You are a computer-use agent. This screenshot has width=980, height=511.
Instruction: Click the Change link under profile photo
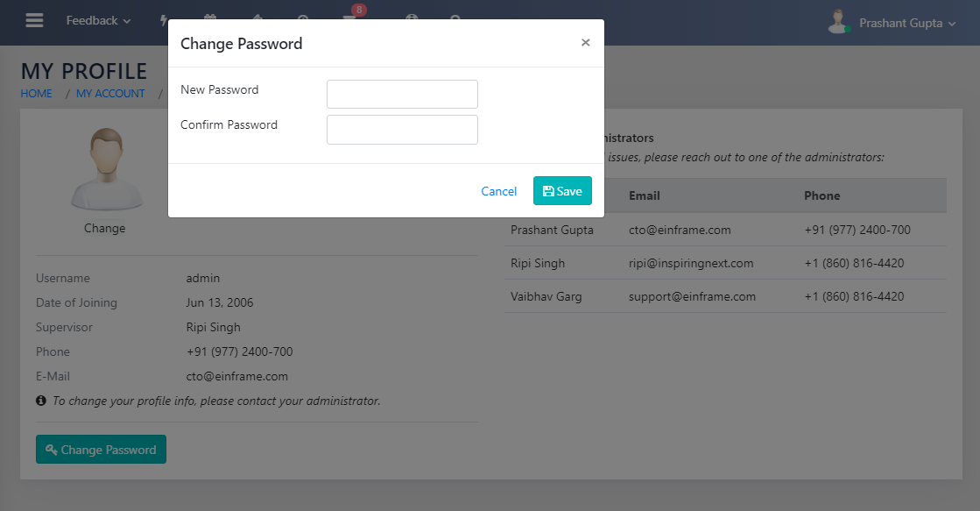(104, 228)
